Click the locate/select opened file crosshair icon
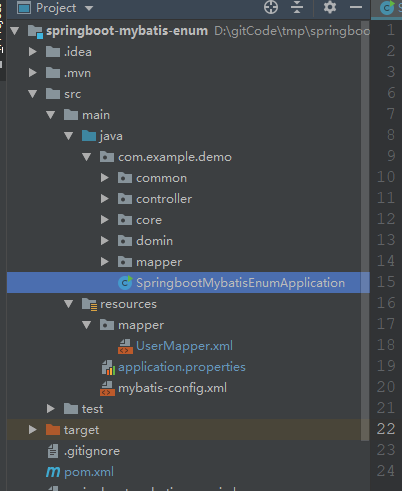Screen dimensions: 402x491 271,7
